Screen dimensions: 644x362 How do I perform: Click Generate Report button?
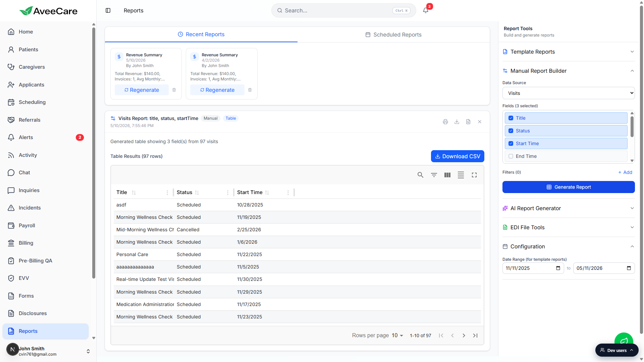(569, 187)
